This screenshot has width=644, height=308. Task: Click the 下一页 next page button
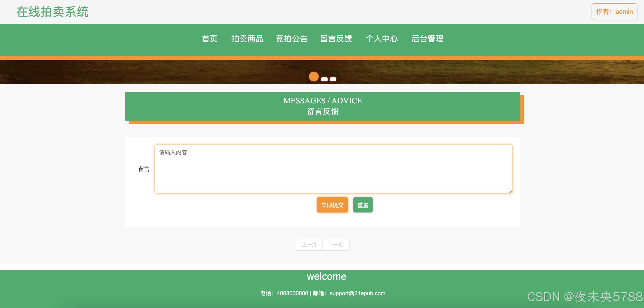(336, 245)
